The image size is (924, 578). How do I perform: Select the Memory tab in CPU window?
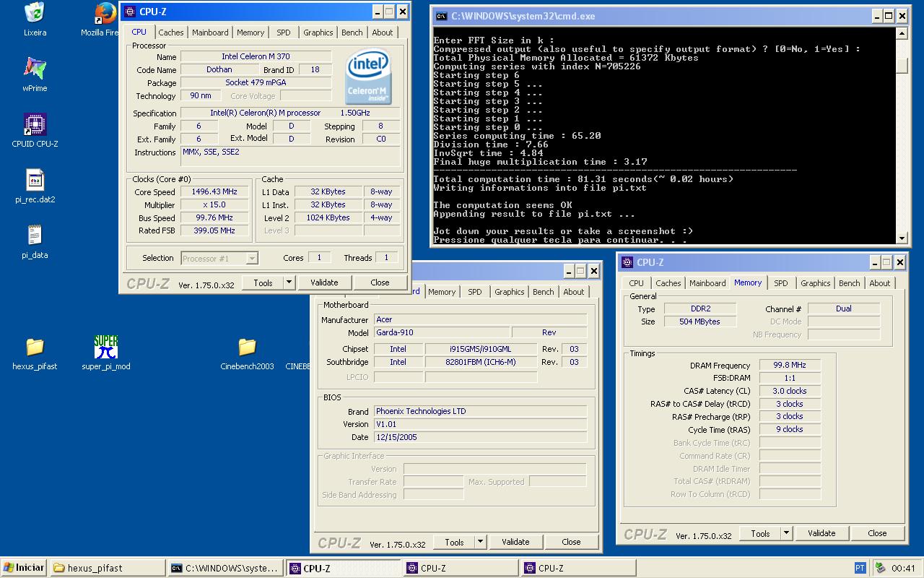pos(250,33)
